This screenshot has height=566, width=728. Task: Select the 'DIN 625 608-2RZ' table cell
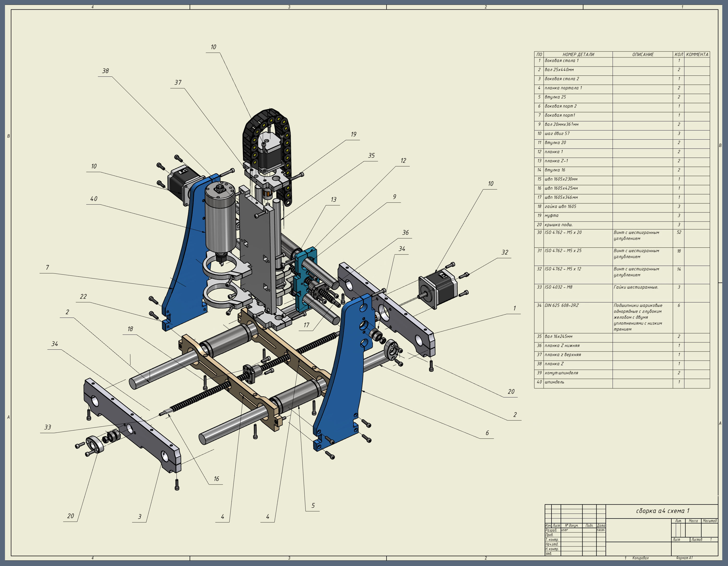click(561, 306)
